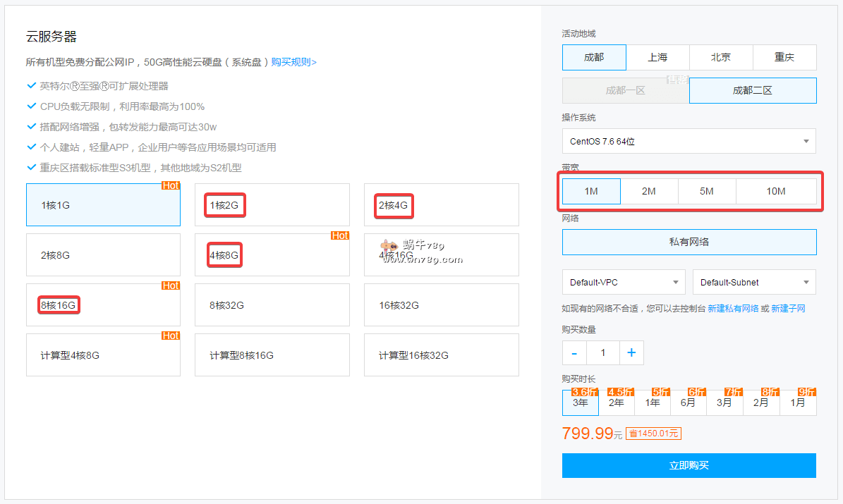Switch region to 上海
The width and height of the screenshot is (843, 504).
point(657,57)
